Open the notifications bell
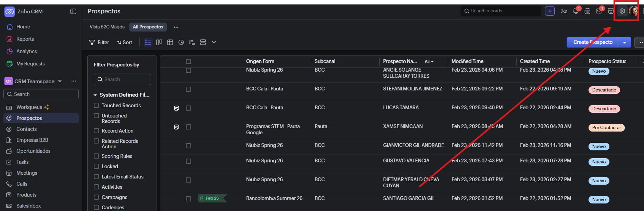Screen dimensions: 644x211 pos(576,11)
